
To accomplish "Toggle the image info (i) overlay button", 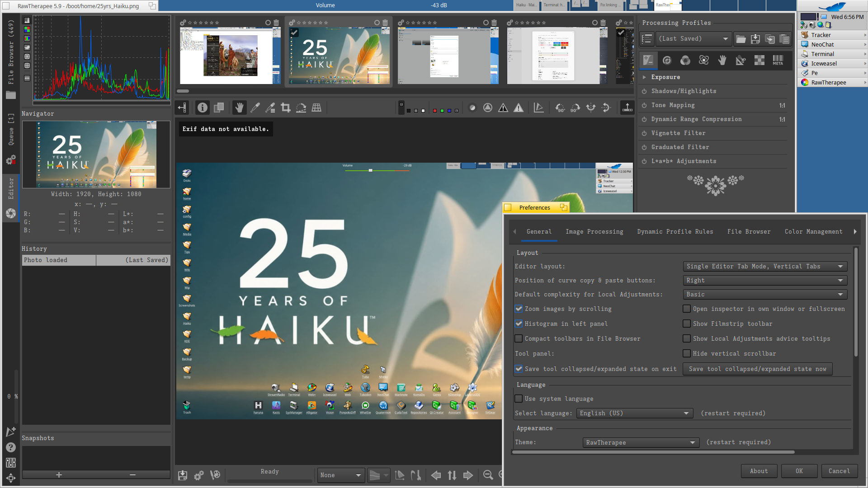I will tap(203, 108).
